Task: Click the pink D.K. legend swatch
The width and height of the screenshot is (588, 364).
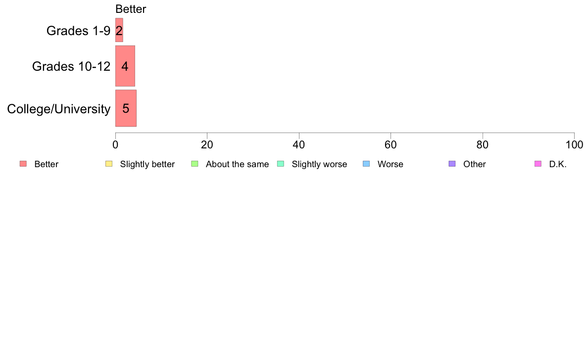Action: coord(538,164)
